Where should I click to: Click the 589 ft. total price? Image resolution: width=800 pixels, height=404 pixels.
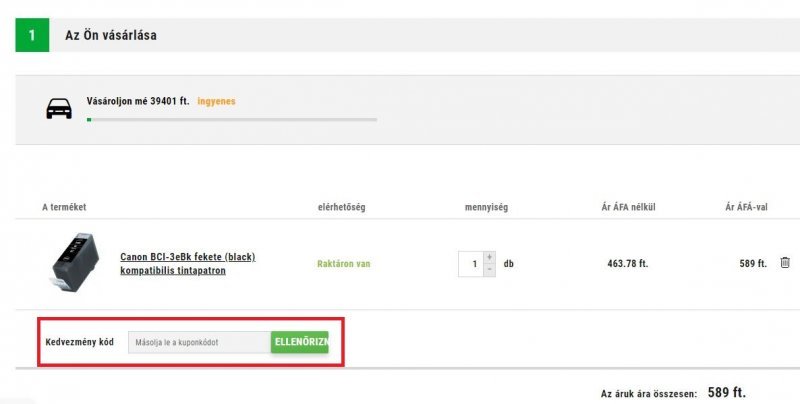click(727, 392)
